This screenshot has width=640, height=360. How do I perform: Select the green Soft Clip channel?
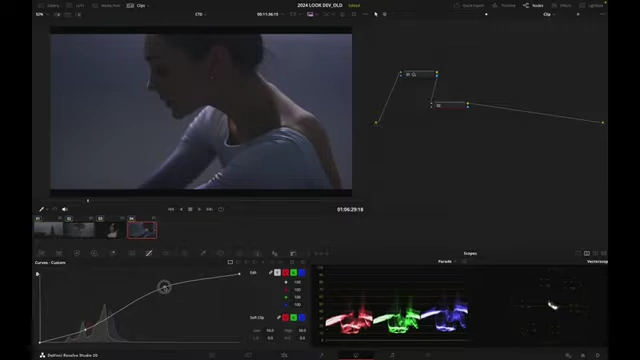tap(294, 317)
